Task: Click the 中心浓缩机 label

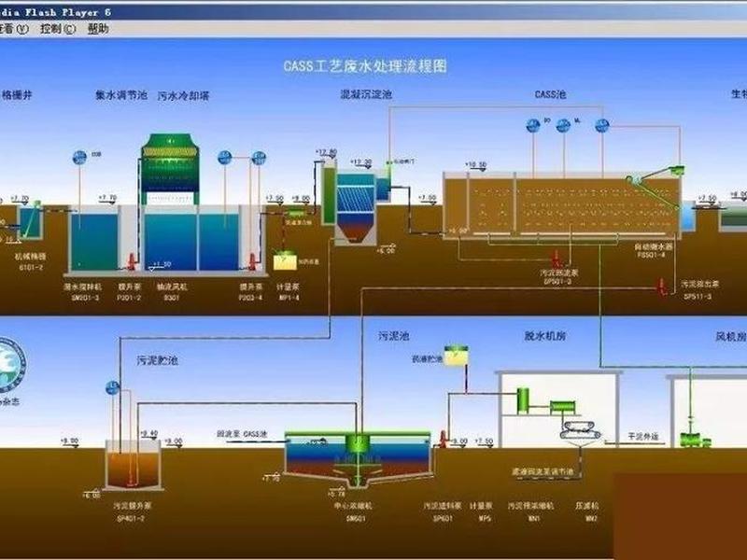Action: pyautogui.click(x=353, y=506)
